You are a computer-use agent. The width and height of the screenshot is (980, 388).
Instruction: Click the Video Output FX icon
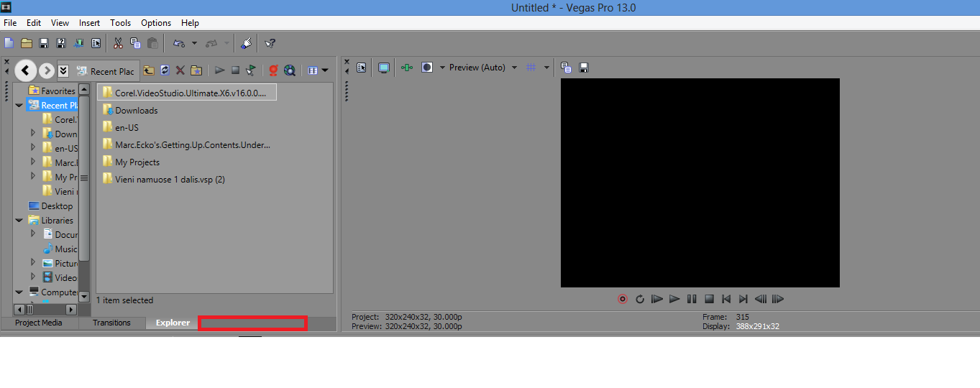pyautogui.click(x=408, y=68)
